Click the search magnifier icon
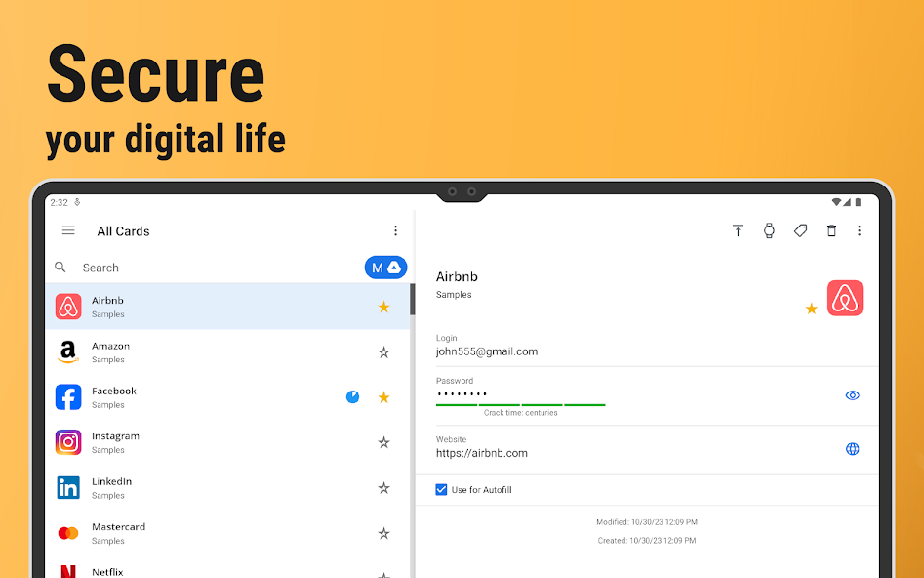The image size is (924, 578). [60, 268]
